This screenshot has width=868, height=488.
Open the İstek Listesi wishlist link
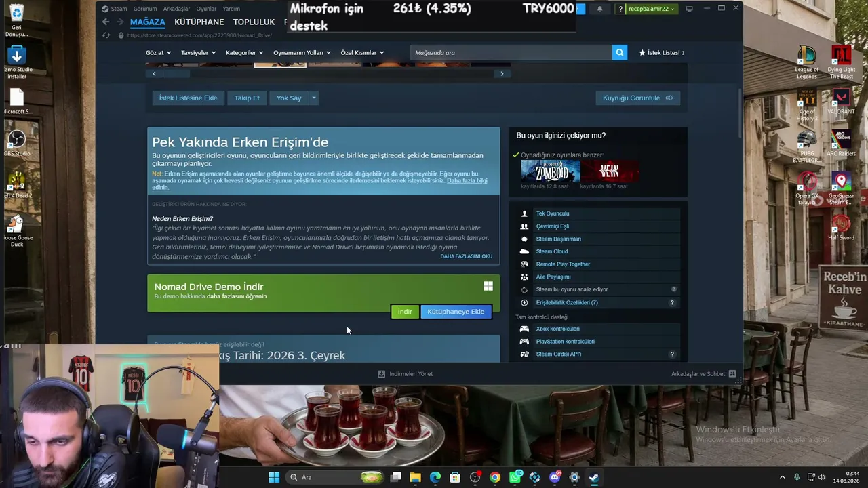coord(662,52)
